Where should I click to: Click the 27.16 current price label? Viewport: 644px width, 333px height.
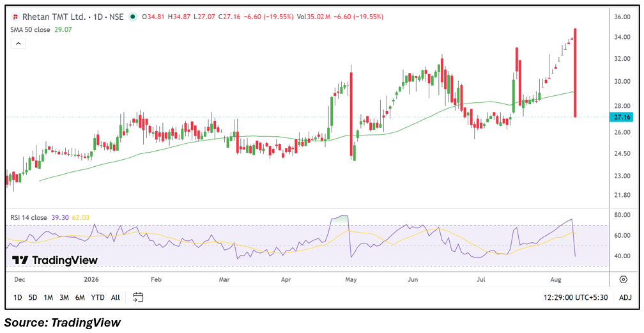pos(622,117)
